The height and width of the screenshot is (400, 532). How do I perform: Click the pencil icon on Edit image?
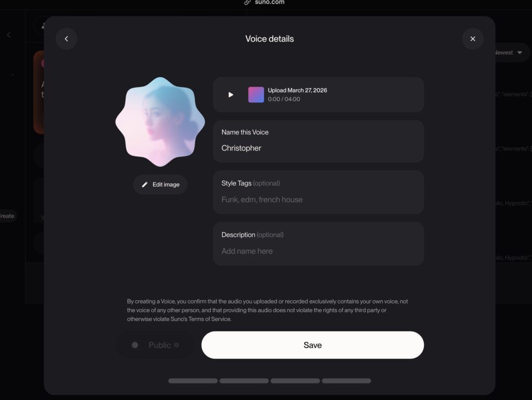[x=144, y=184]
